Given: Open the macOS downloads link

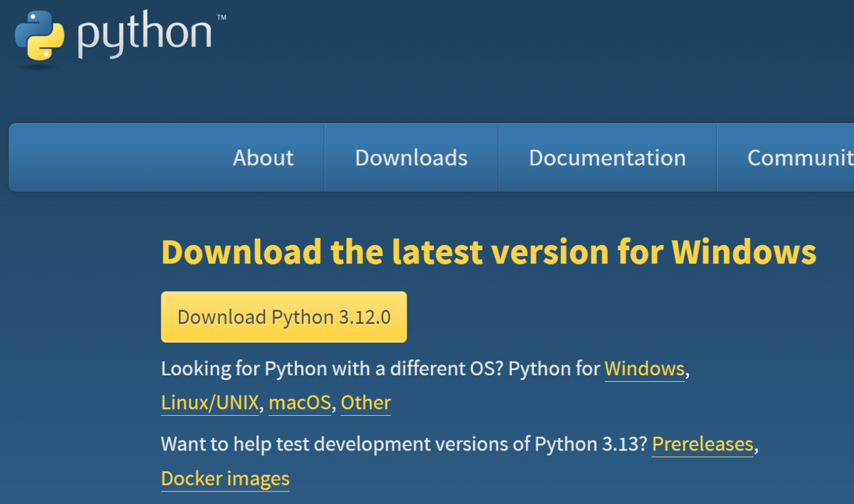Looking at the screenshot, I should click(299, 403).
